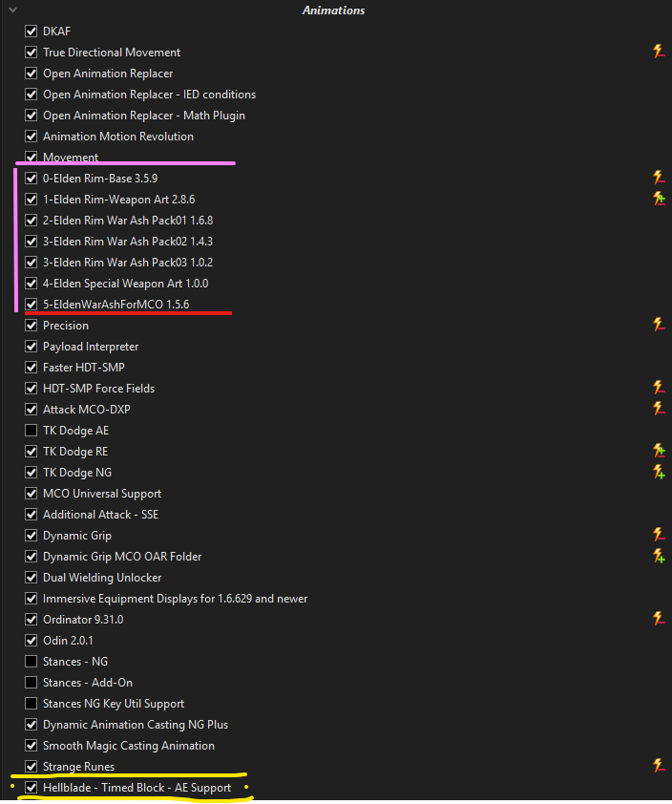Viewport: 672px width, 804px height.
Task: Collapse the Animations separator arrow
Action: [x=12, y=10]
